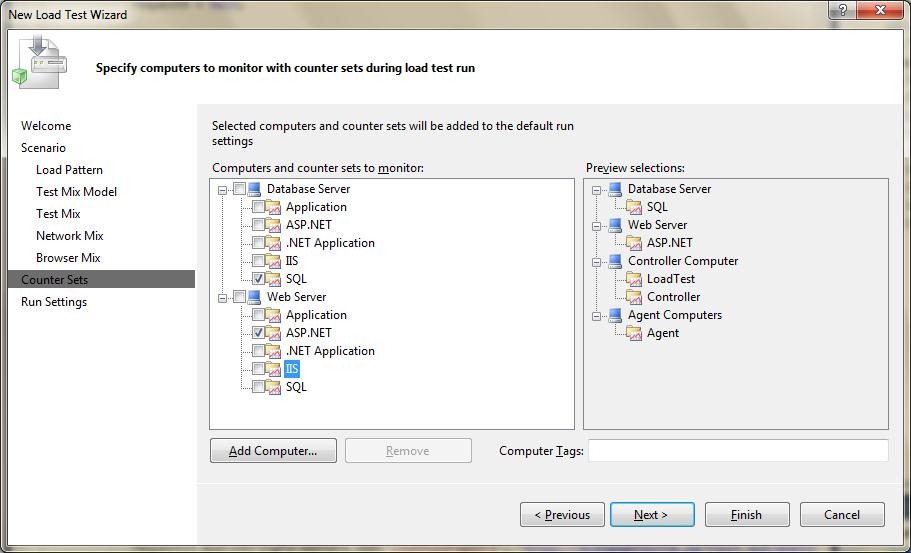This screenshot has height=553, width=911.
Task: Click the help question mark button in the title bar
Action: (842, 10)
